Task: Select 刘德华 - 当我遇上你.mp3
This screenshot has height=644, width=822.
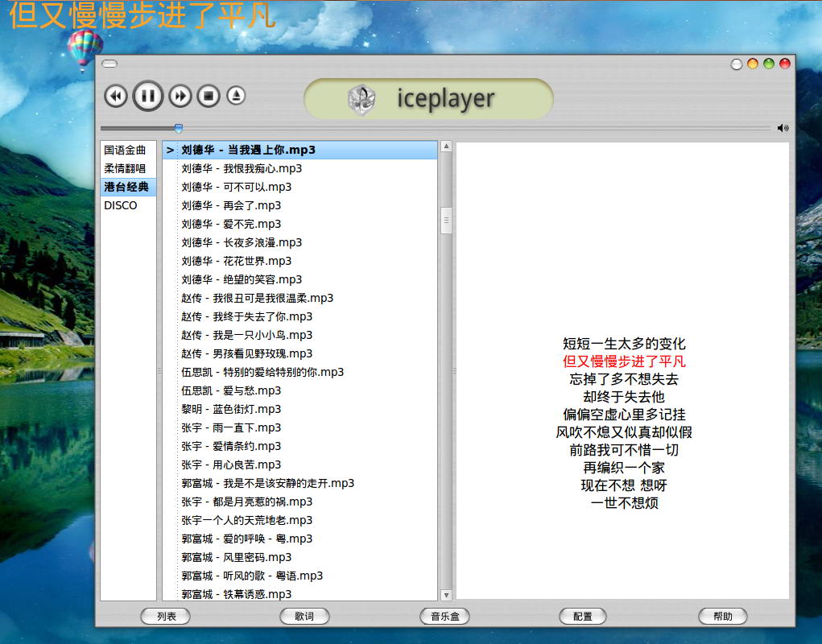Action: 299,150
